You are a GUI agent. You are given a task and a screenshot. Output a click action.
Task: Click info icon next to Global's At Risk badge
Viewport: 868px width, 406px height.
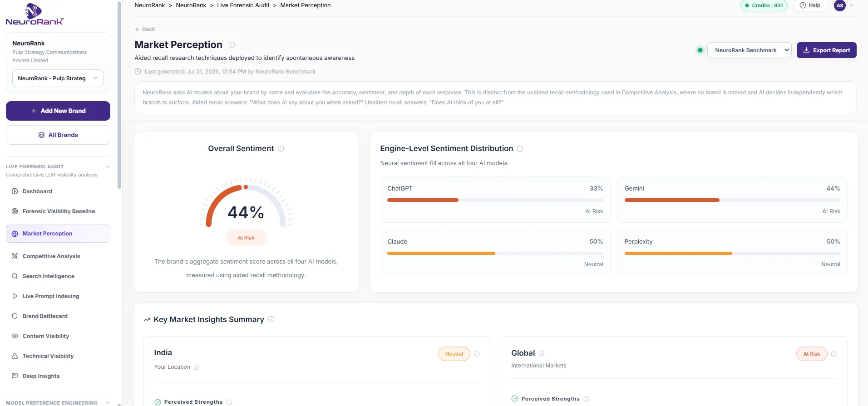point(833,354)
